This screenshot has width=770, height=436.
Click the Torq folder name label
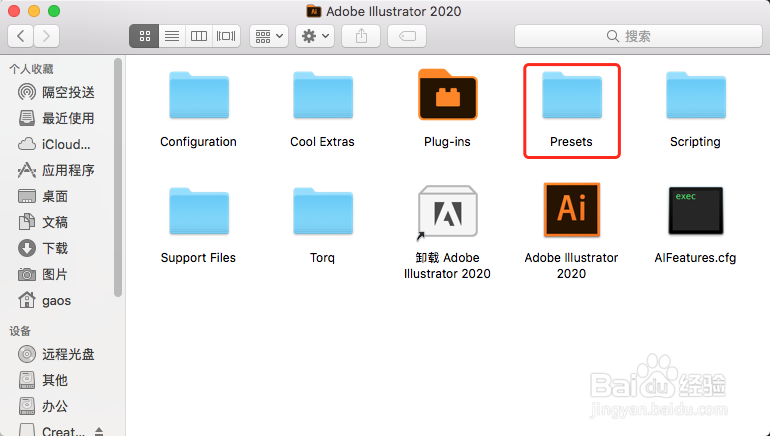(322, 258)
